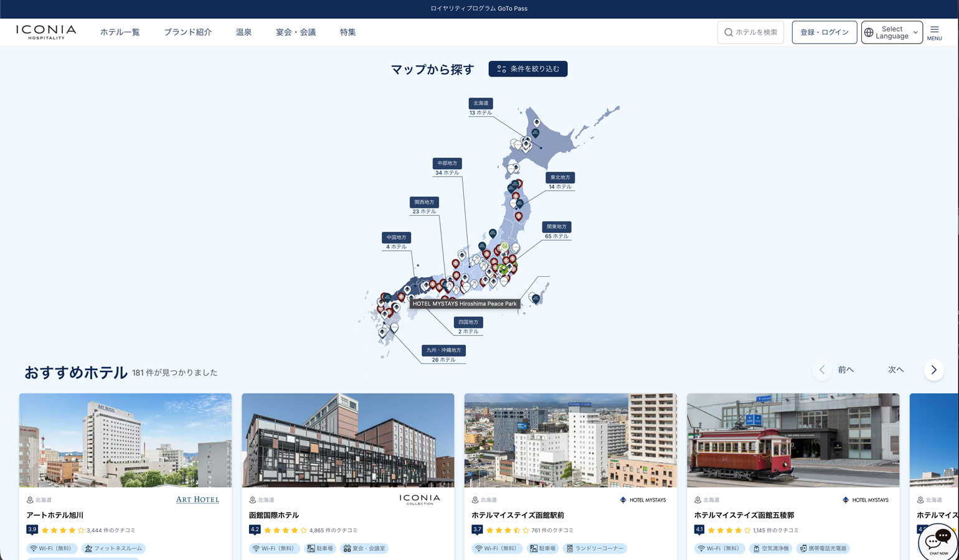Select the northernmost hotel pin in Hokkaido
This screenshot has width=959, height=560.
pos(537,123)
